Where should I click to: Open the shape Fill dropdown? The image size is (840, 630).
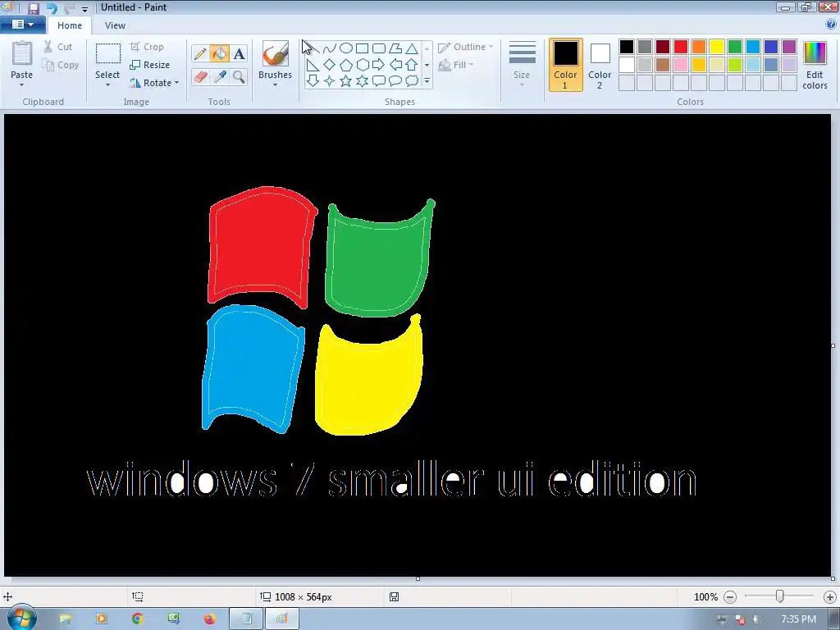(456, 65)
